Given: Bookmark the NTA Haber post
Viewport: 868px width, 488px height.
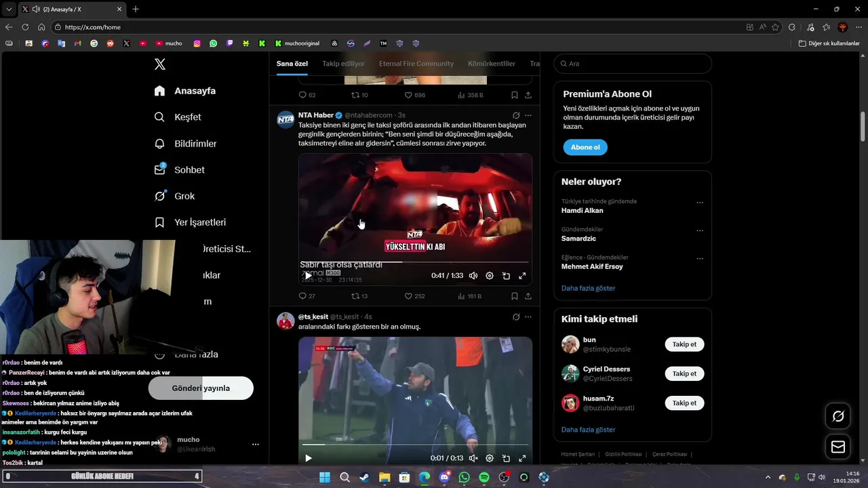Looking at the screenshot, I should coord(515,296).
